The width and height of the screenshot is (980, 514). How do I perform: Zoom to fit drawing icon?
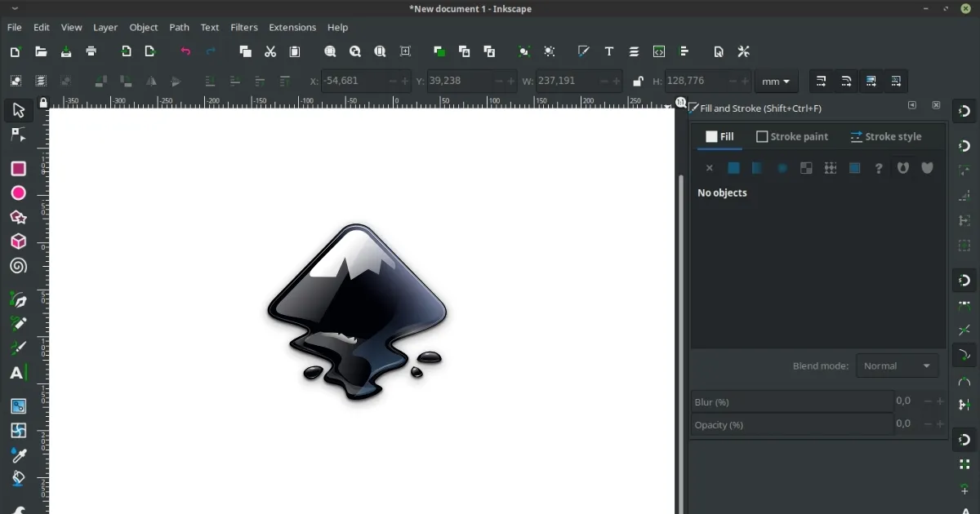click(355, 51)
